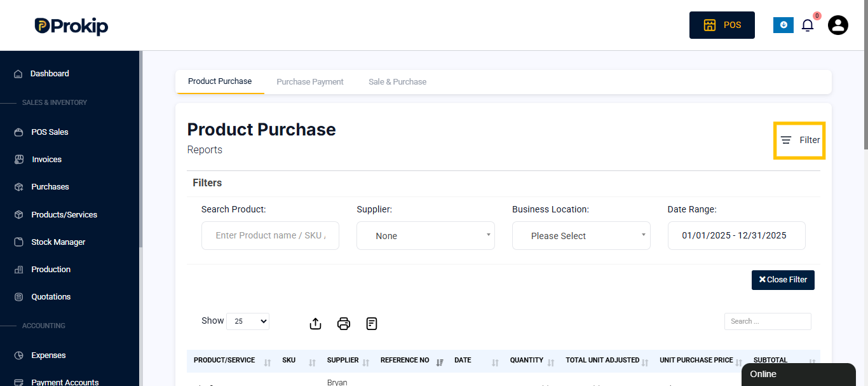The height and width of the screenshot is (386, 868).
Task: Open Payment Accounts menu item
Action: (65, 382)
